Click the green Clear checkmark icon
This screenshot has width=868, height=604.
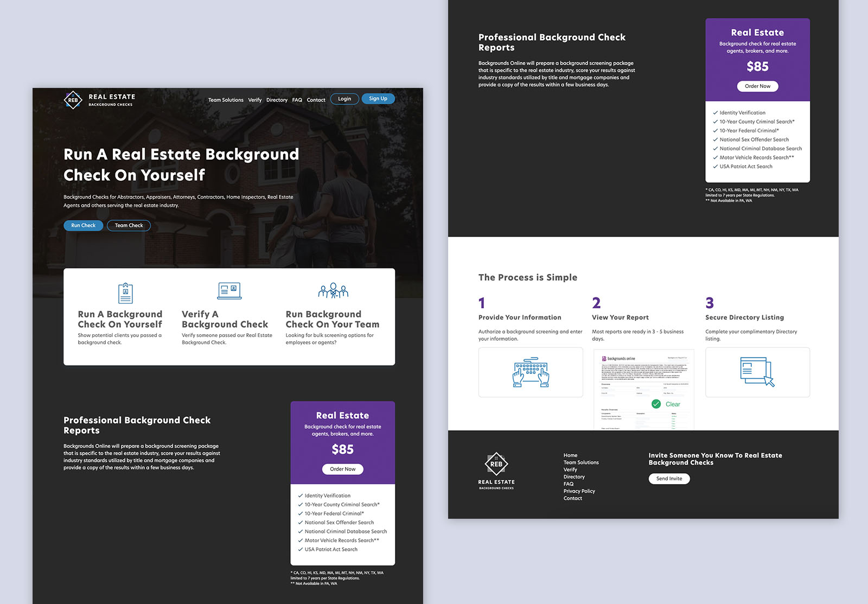pos(656,404)
